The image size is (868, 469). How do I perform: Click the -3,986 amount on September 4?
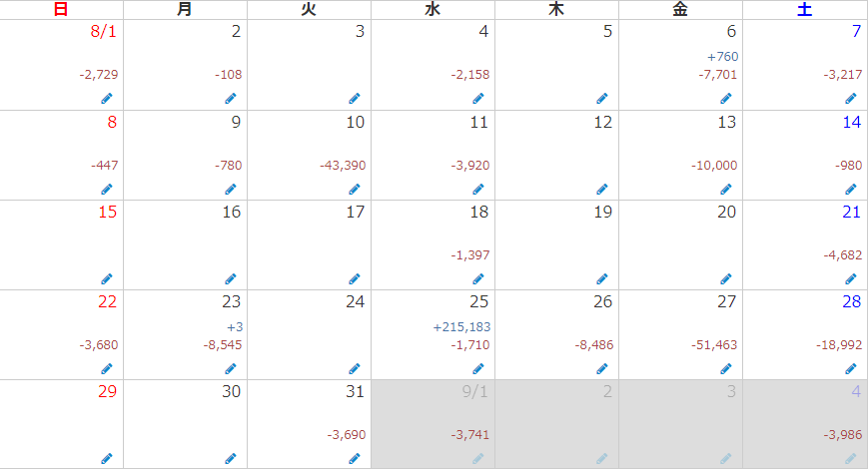(x=843, y=435)
